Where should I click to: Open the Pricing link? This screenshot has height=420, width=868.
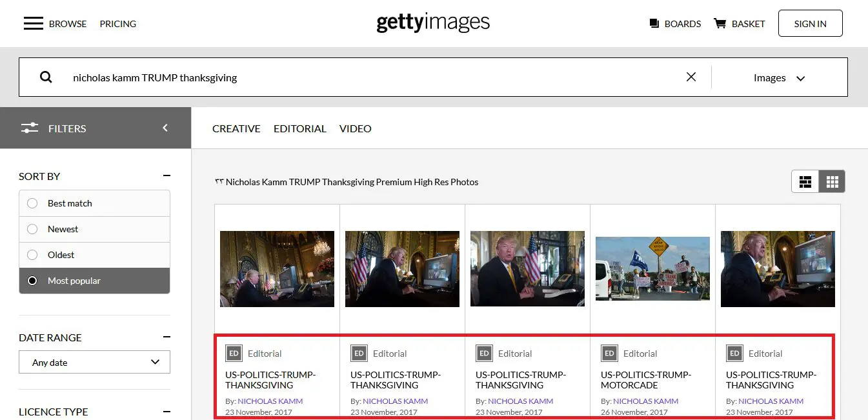tap(118, 24)
